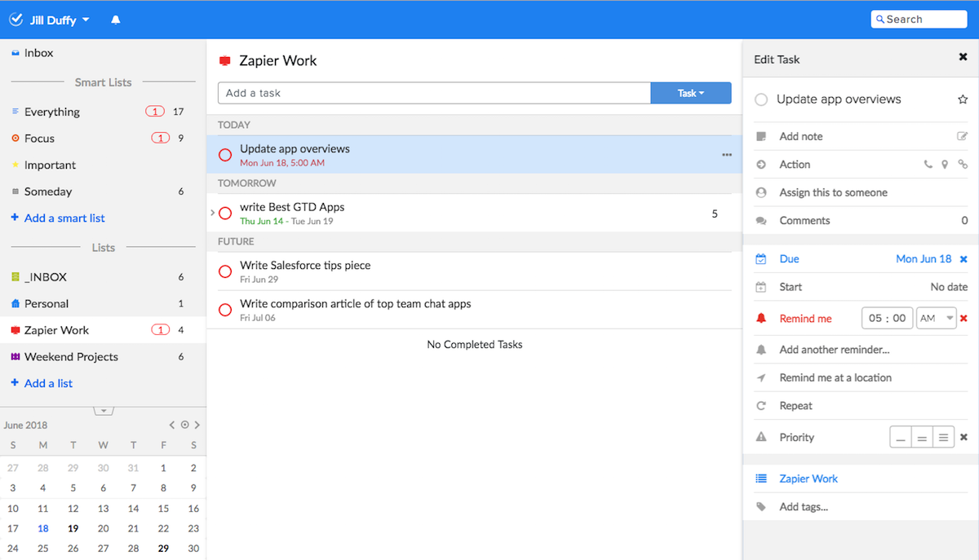Viewport: 979px width, 560px height.
Task: Complete the write Best GTD Apps task
Action: point(225,214)
